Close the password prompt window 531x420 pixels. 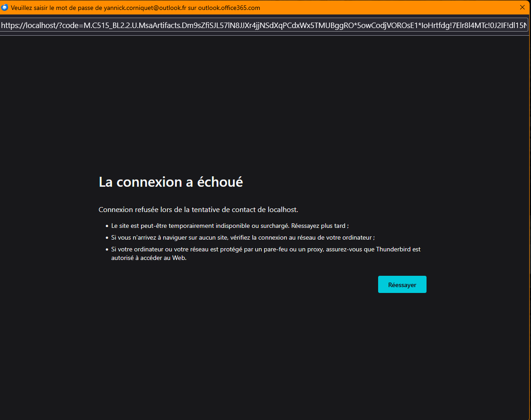click(522, 7)
